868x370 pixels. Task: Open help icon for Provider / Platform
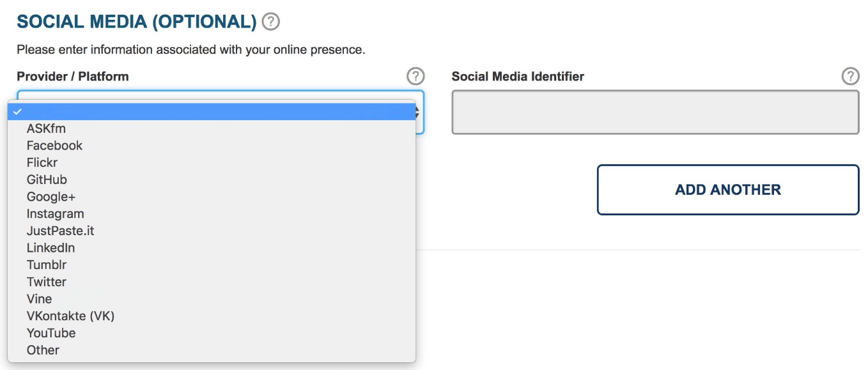point(415,76)
